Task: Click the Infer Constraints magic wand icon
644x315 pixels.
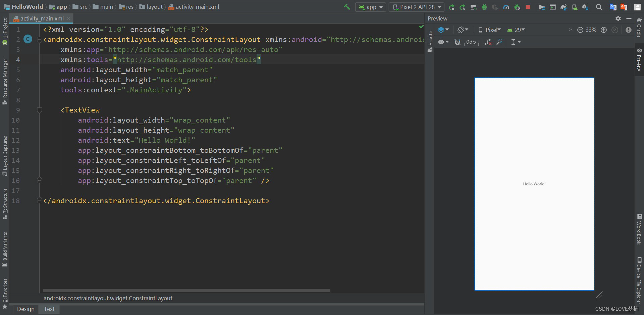Action: 499,42
